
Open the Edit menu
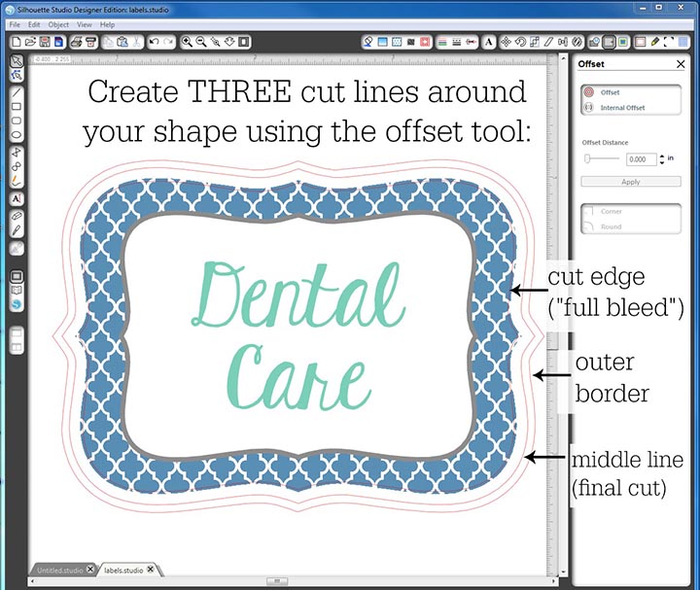click(x=34, y=24)
